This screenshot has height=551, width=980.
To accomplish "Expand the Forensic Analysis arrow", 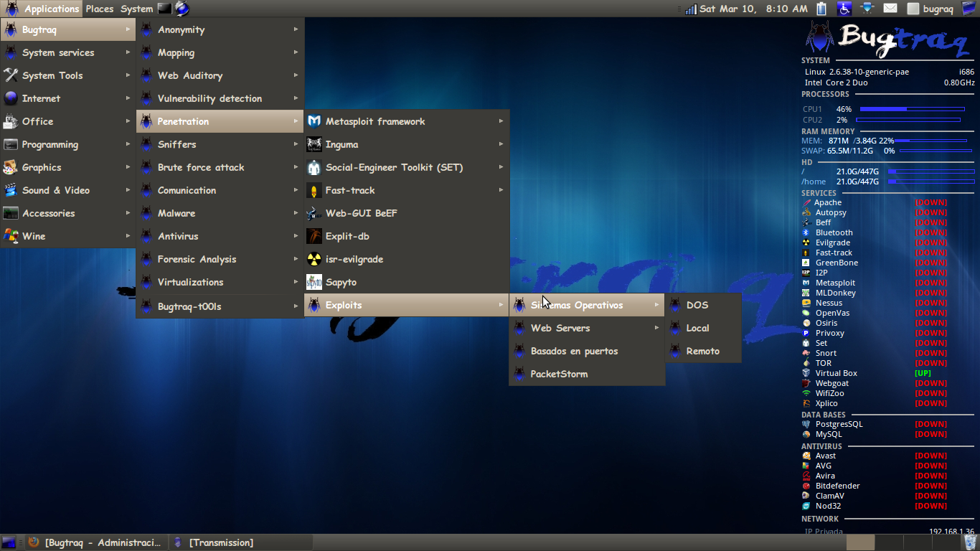I will coord(296,259).
